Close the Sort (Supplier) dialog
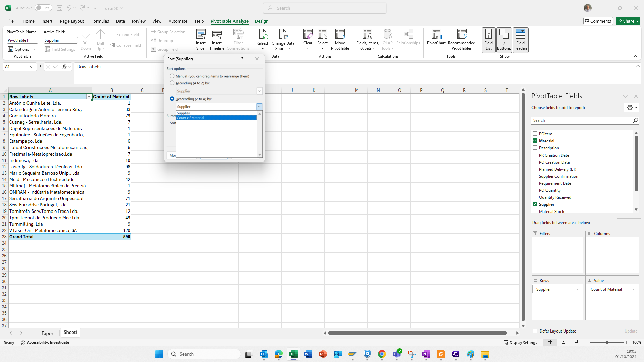Screen dimensions: 644x362 coord(257,59)
